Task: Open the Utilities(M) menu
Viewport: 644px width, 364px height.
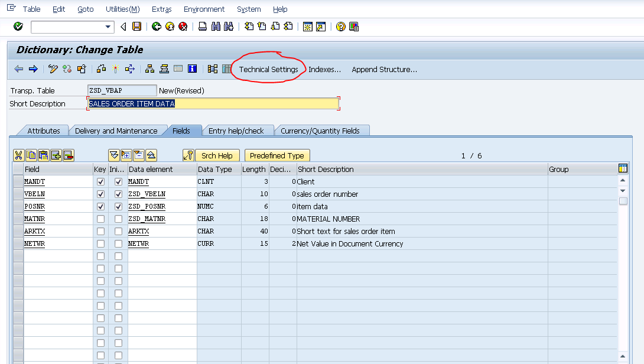Action: [122, 9]
